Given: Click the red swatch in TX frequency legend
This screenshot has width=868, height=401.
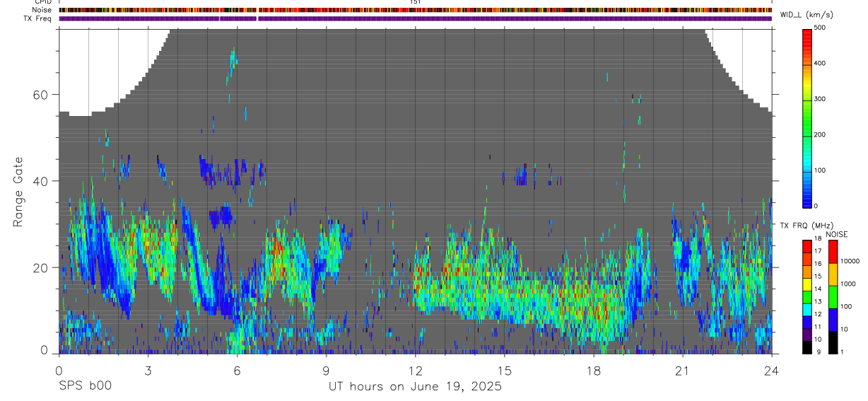Looking at the screenshot, I should click(x=807, y=245).
